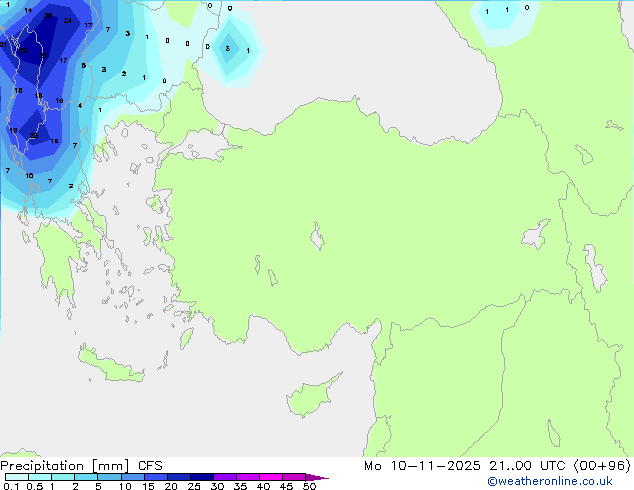Click the date 'Mo 10-11-2025'
The height and width of the screenshot is (490, 634).
pos(422,466)
